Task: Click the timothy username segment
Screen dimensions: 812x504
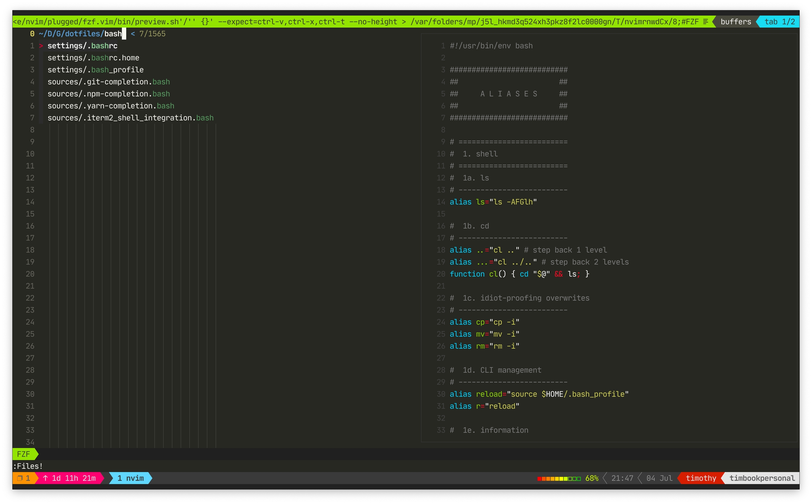Action: pyautogui.click(x=701, y=478)
